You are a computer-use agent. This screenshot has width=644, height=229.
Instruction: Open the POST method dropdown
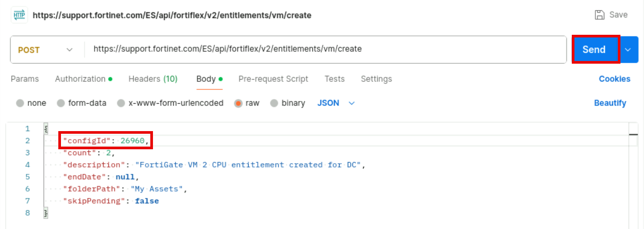(46, 49)
